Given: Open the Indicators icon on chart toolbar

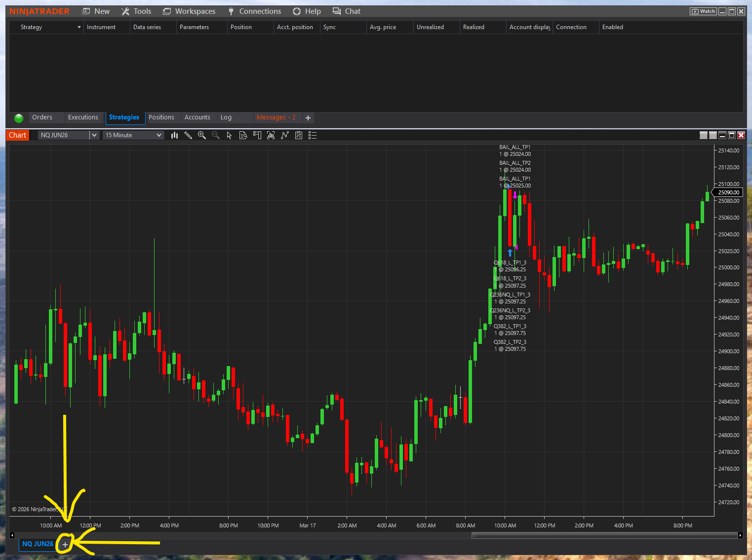Looking at the screenshot, I should pos(271,135).
